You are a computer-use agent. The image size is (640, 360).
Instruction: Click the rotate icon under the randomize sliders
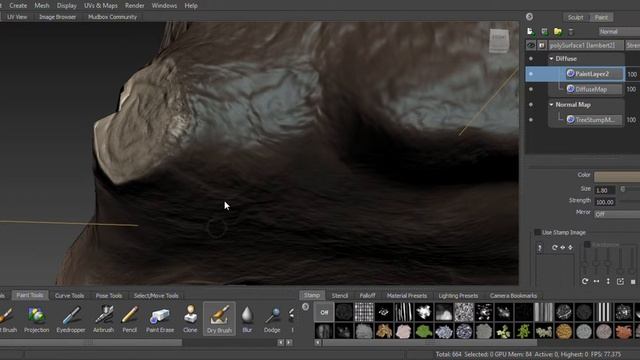(x=585, y=281)
